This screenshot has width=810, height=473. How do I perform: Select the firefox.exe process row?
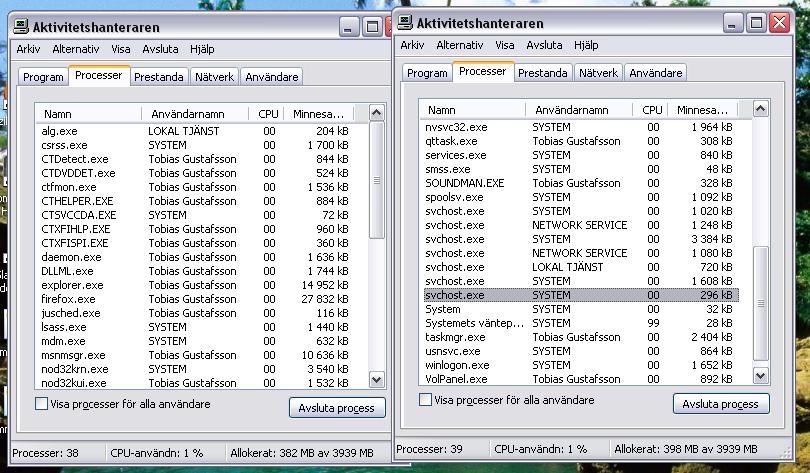70,299
